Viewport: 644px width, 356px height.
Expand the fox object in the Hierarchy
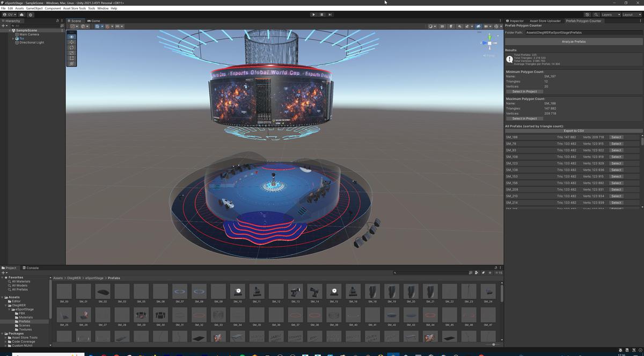(13, 39)
